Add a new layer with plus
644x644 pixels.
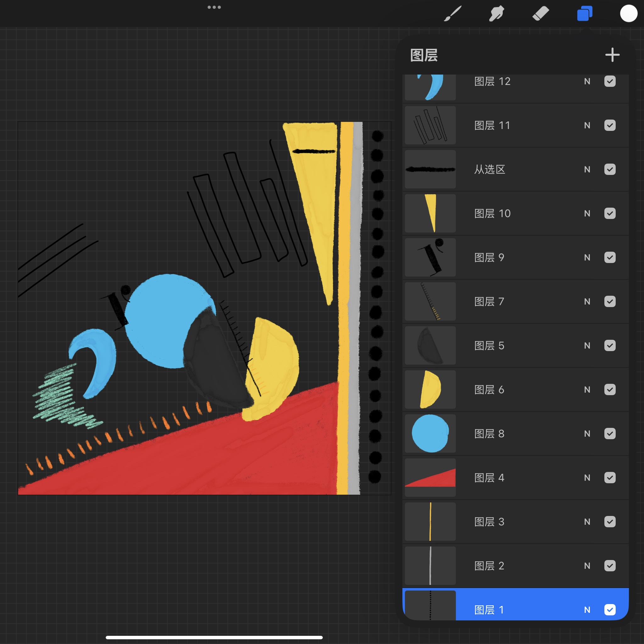pos(612,55)
